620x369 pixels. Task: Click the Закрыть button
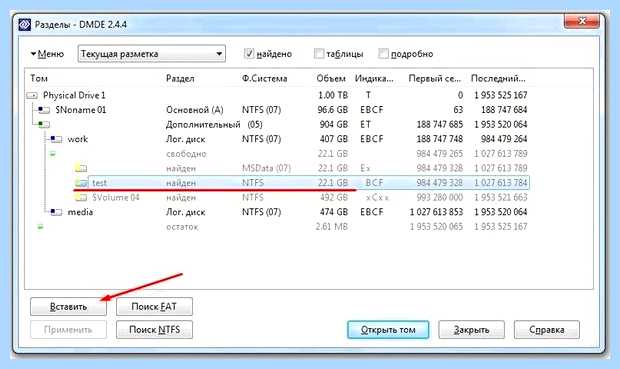click(471, 329)
